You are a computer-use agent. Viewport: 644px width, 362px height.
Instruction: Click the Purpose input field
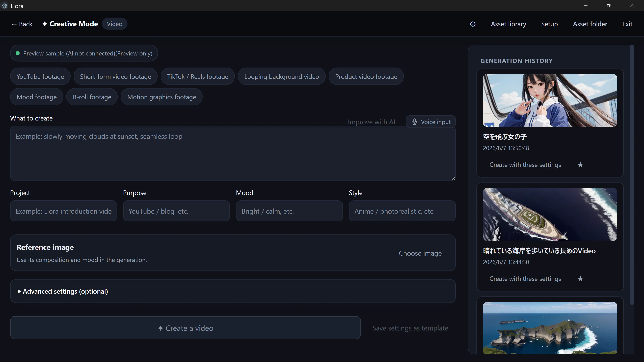point(176,211)
